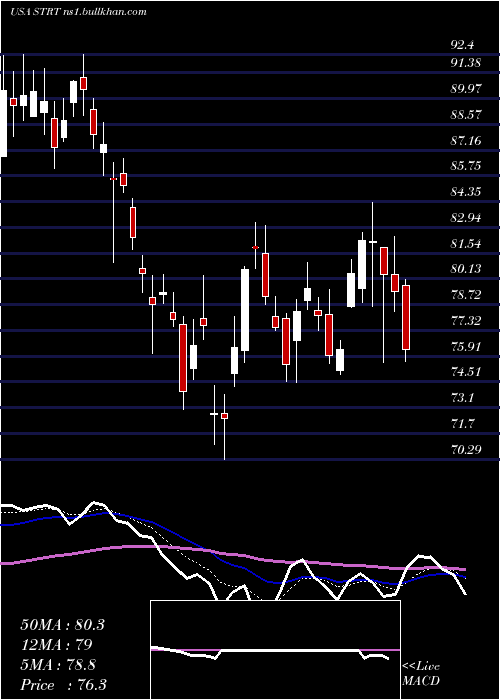Screen dimensions: 500x700
Task: Select the 75.91 price axis label
Action: (466, 346)
